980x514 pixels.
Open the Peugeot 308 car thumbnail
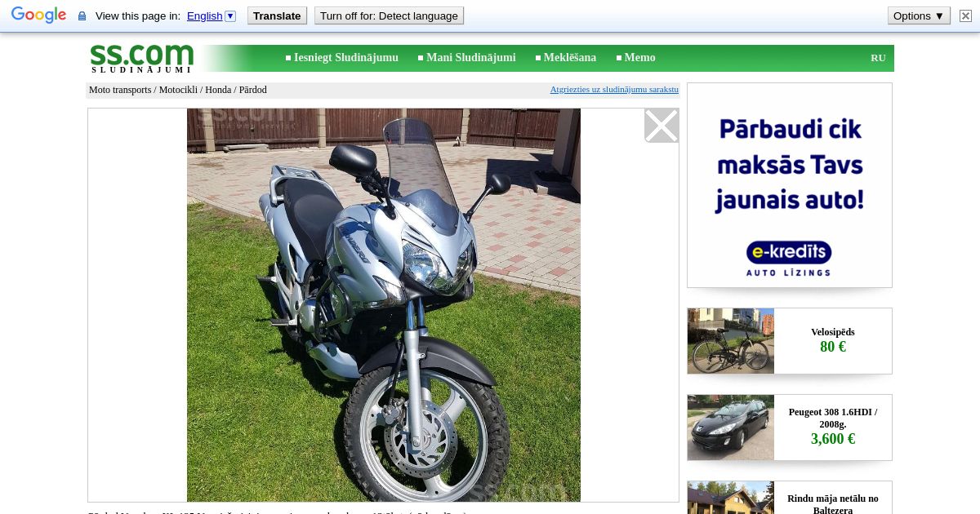click(731, 428)
